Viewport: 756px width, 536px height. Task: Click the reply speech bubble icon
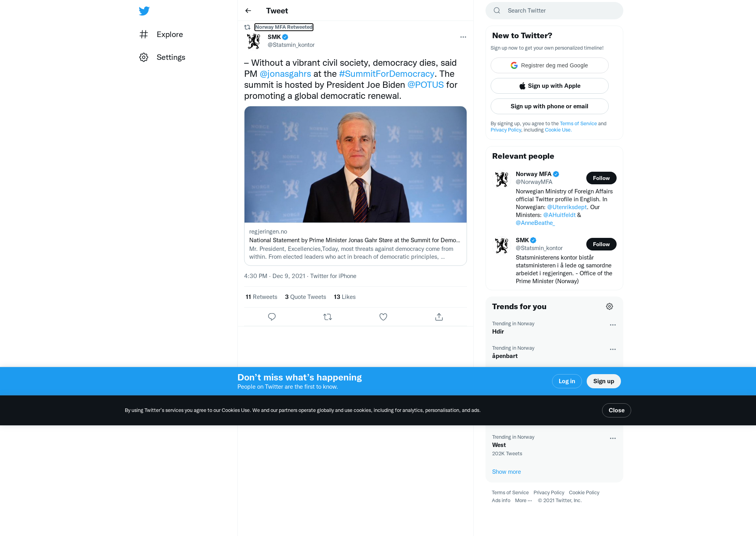(272, 317)
